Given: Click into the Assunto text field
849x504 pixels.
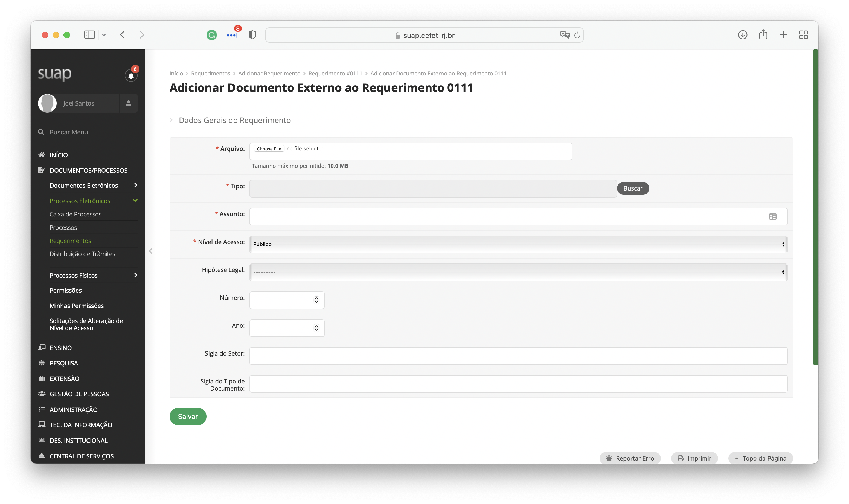Looking at the screenshot, I should point(518,217).
